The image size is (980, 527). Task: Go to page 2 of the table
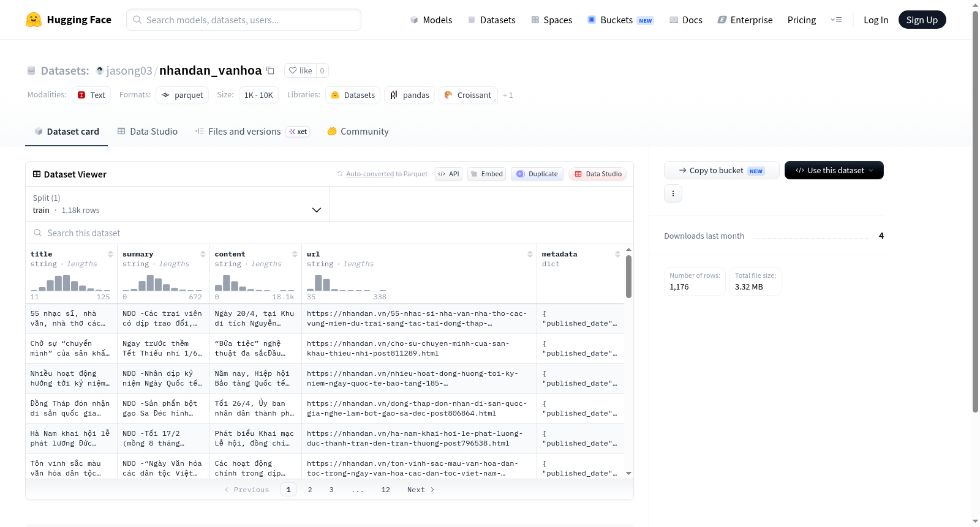[310, 490]
